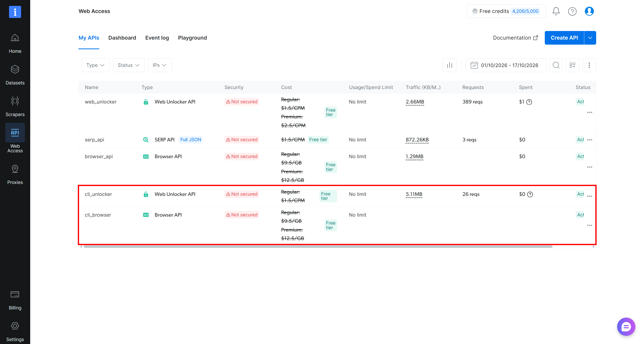Open row actions for cli_browser
Image resolution: width=644 pixels, height=344 pixels.
[x=589, y=225]
